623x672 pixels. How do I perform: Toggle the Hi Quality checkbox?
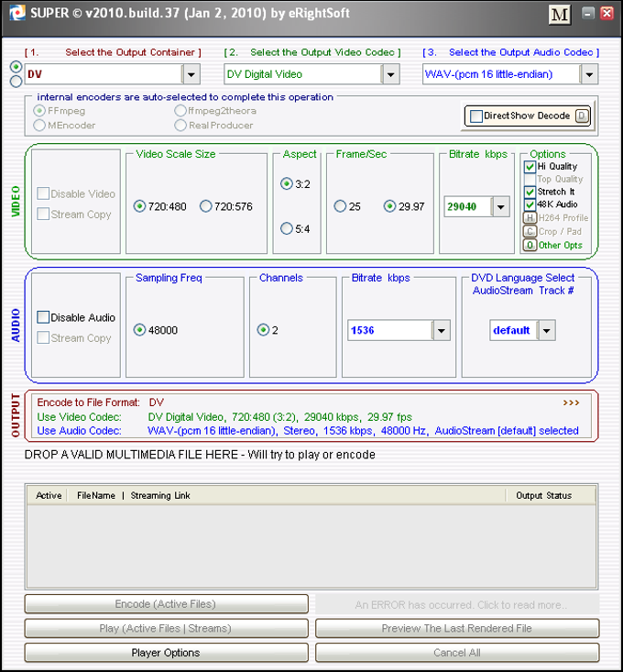click(530, 166)
